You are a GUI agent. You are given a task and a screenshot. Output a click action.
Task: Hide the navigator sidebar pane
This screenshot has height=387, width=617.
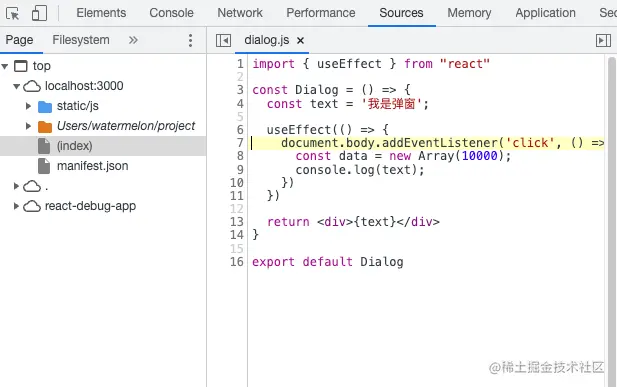coord(223,40)
